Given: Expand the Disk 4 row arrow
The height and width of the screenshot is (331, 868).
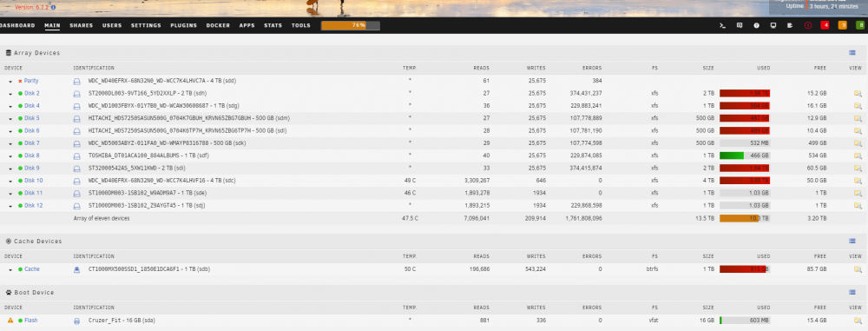Looking at the screenshot, I should pyautogui.click(x=10, y=107).
